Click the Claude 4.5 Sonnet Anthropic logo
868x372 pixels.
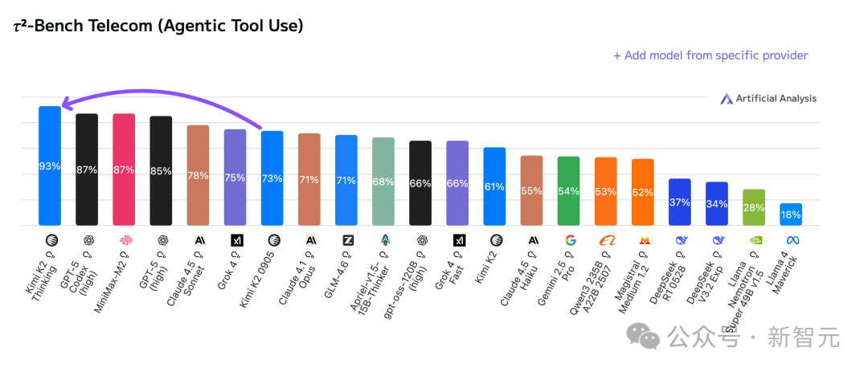200,240
